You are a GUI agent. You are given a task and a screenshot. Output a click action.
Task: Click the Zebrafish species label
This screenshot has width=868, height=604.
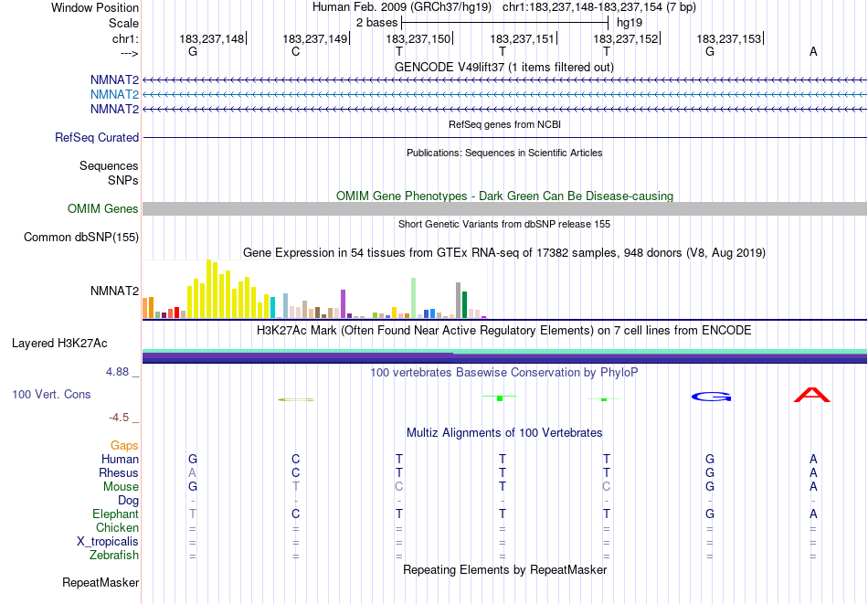(114, 555)
